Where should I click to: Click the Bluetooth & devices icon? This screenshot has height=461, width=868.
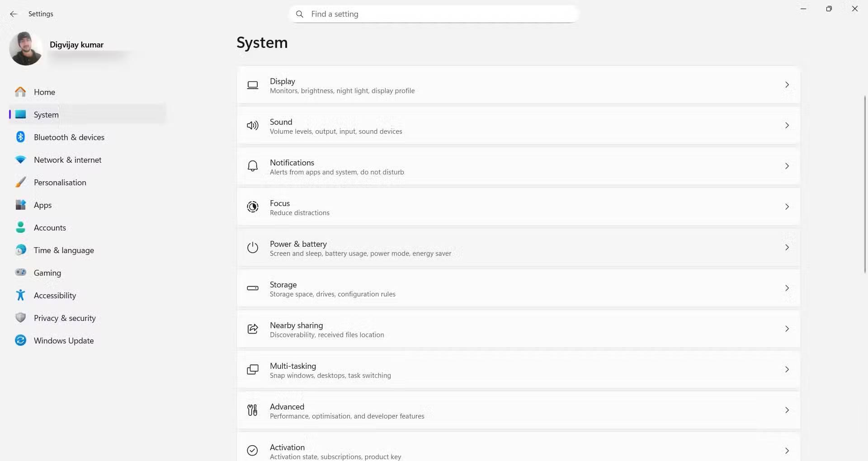pyautogui.click(x=20, y=137)
